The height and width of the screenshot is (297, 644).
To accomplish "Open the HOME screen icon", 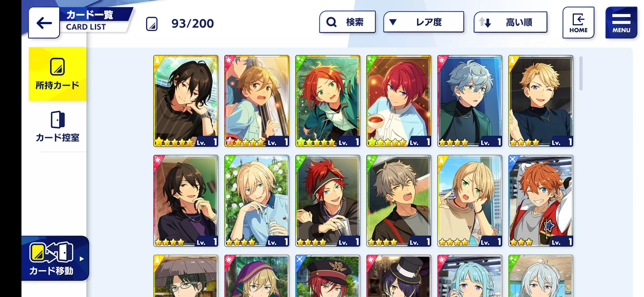I will pos(578,23).
